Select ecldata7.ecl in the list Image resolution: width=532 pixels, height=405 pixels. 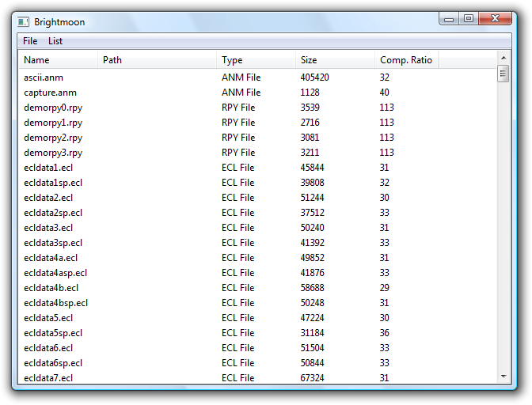coord(48,378)
